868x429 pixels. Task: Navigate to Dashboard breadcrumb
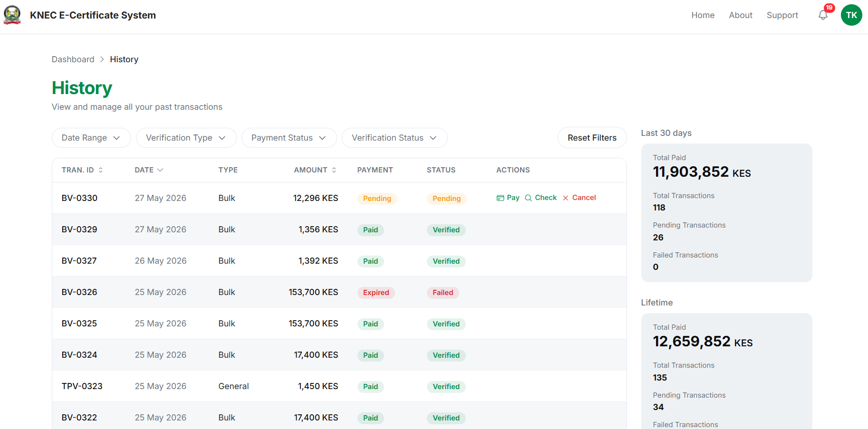pyautogui.click(x=73, y=59)
